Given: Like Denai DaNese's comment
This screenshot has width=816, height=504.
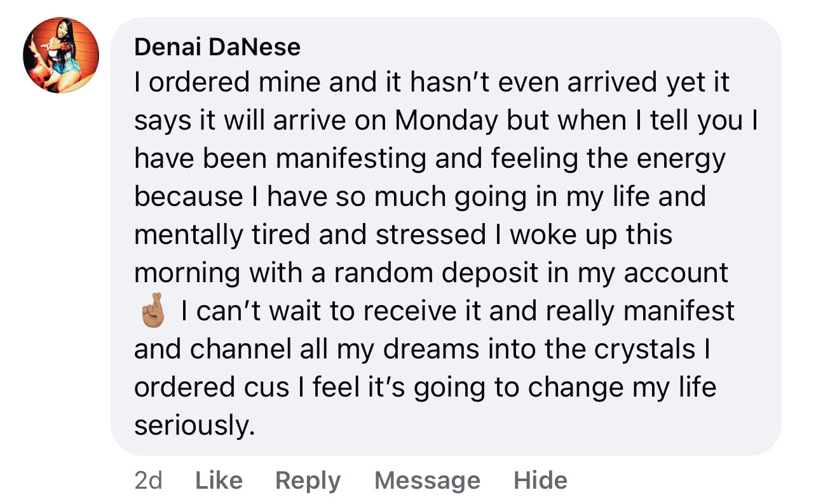Looking at the screenshot, I should tap(219, 480).
